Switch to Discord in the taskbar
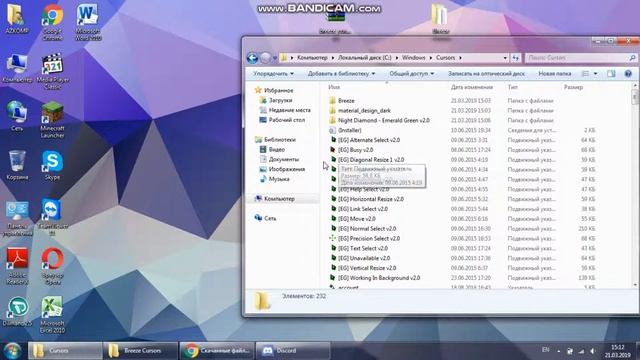The width and height of the screenshot is (640, 360). pos(292,351)
